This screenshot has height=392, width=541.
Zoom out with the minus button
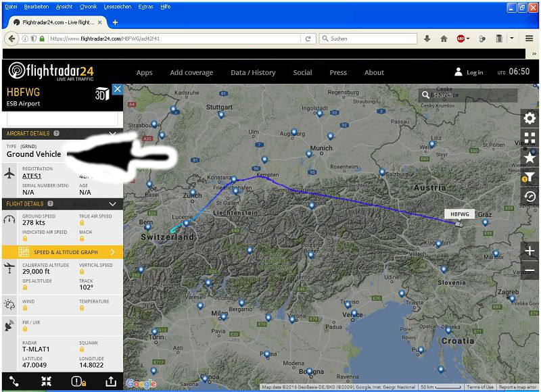point(530,270)
